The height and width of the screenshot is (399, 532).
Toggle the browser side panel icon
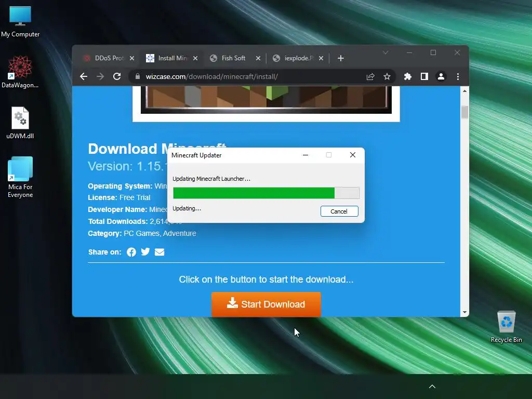(424, 77)
